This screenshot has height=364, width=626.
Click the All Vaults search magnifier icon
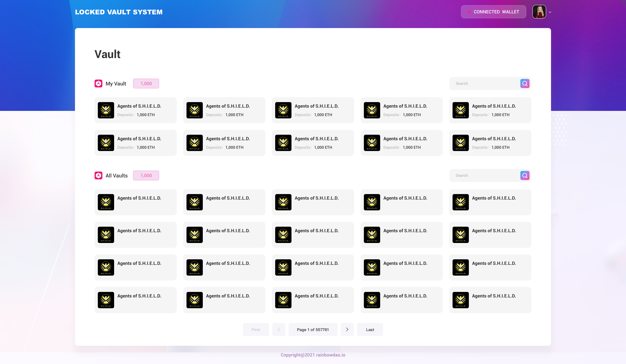coord(525,175)
